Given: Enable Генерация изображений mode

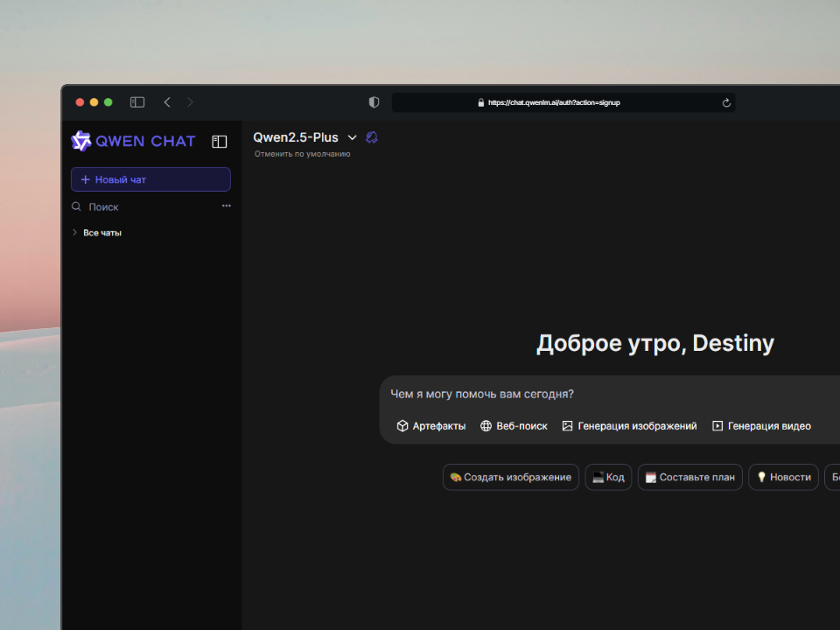Looking at the screenshot, I should tap(629, 426).
